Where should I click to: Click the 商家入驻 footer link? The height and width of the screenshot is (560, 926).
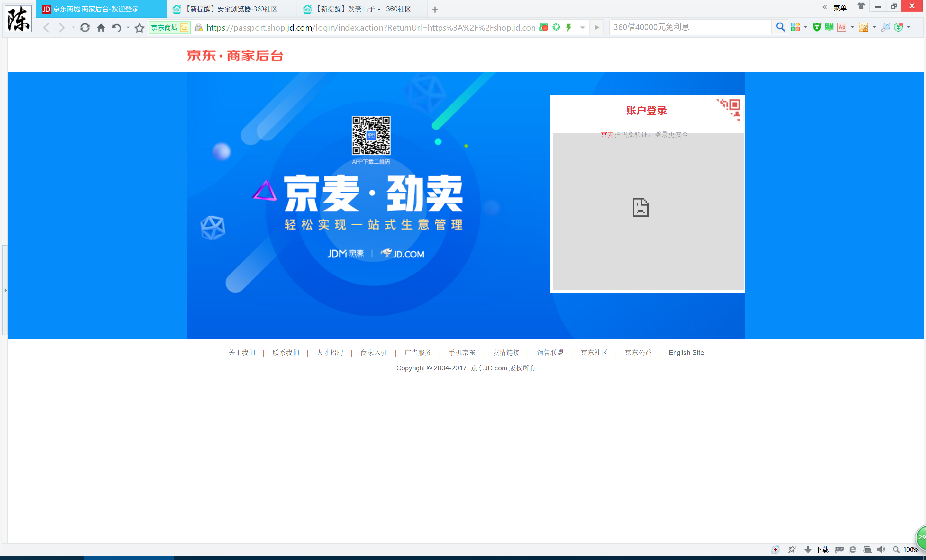(374, 353)
